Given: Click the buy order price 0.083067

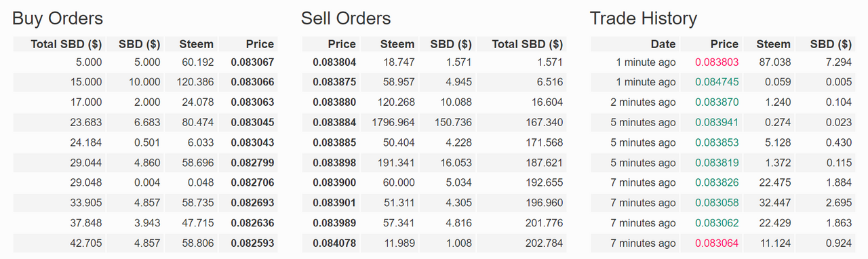Looking at the screenshot, I should (x=252, y=62).
